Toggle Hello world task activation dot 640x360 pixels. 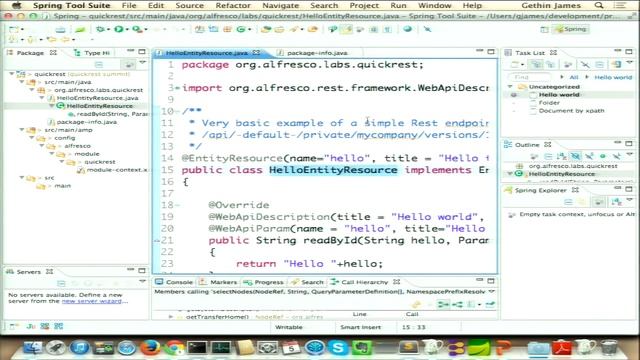(x=513, y=95)
